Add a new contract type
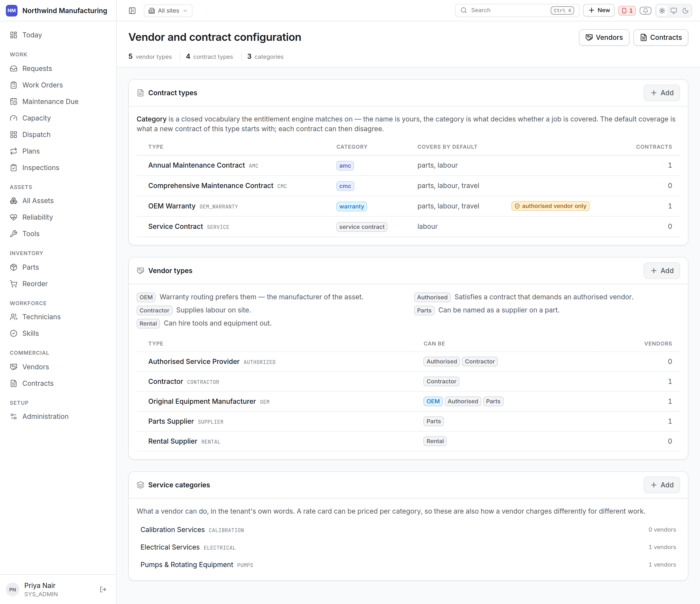700x604 pixels. click(x=662, y=93)
